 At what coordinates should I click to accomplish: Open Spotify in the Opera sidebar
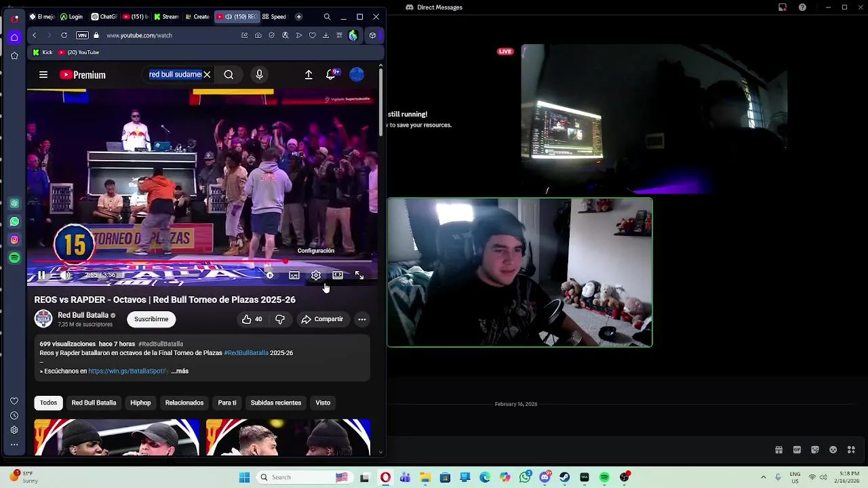(14, 258)
